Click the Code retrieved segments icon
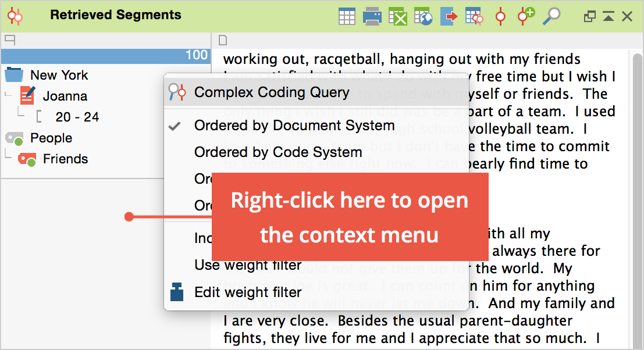This screenshot has width=644, height=350. tap(500, 17)
